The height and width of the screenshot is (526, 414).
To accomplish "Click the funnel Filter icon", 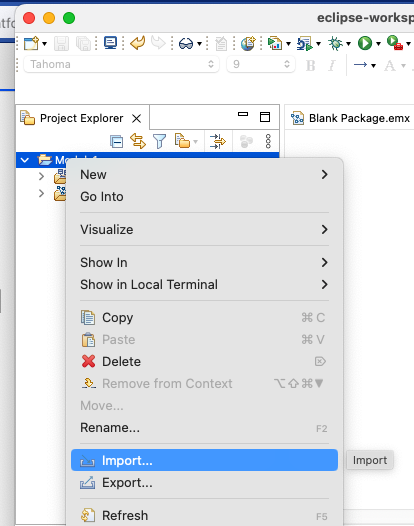I will (x=160, y=141).
